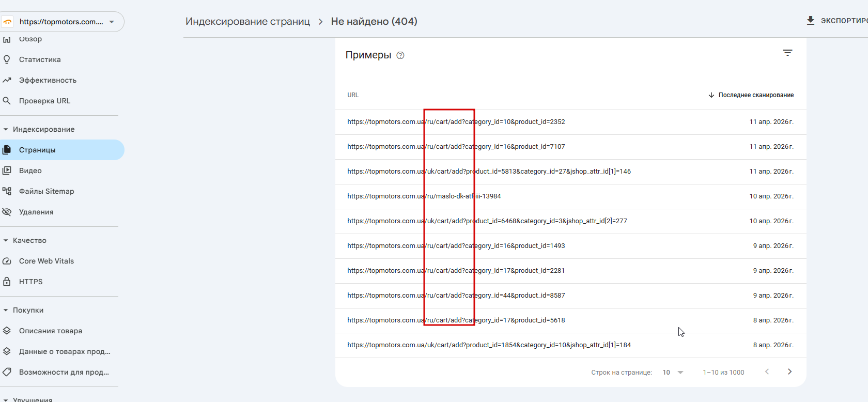Screen dimensions: 868x402
Task: Click the Core Web Vitals gauge icon
Action: (7, 261)
